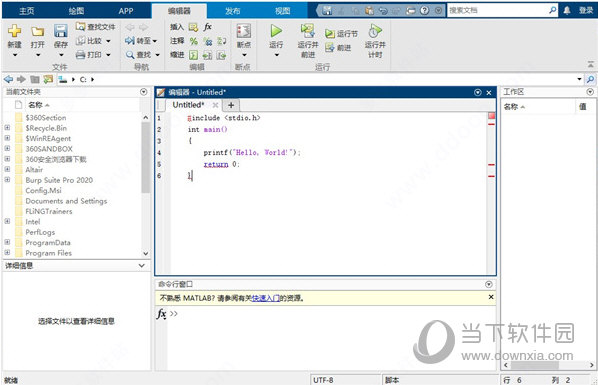Minimize the toolstrip with the collapse arrow
This screenshot has width=598, height=385.
click(590, 64)
